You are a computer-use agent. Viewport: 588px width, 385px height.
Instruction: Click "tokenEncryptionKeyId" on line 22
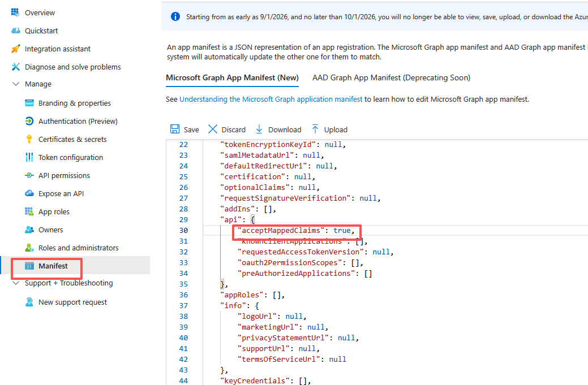coord(268,144)
